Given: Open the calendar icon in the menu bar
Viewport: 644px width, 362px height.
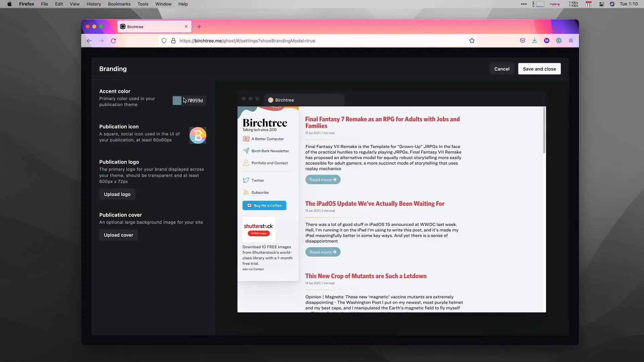Looking at the screenshot, I should pos(589,4).
